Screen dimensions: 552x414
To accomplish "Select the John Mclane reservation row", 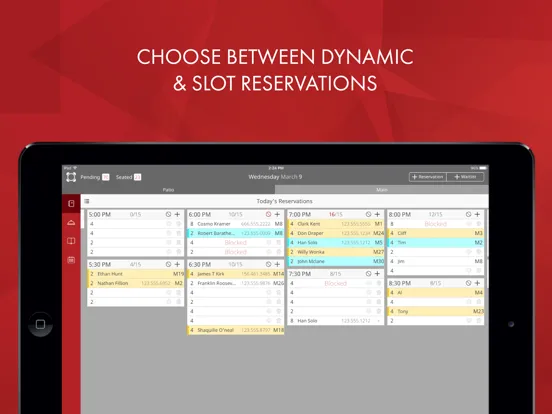I will pos(335,261).
